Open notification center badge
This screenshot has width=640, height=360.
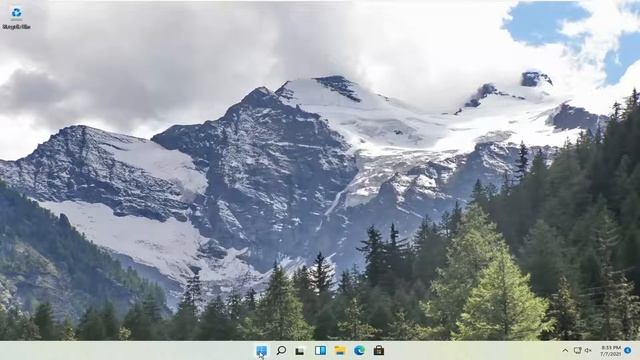pos(628,350)
